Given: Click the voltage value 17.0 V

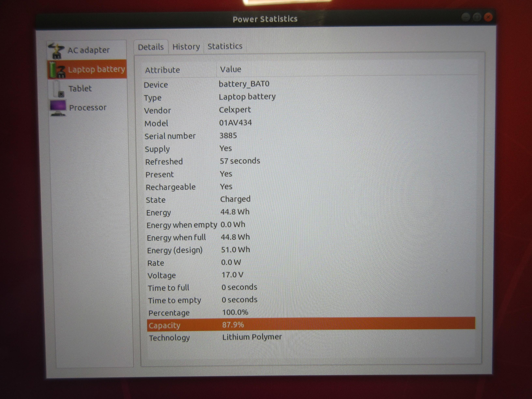Looking at the screenshot, I should [x=233, y=275].
